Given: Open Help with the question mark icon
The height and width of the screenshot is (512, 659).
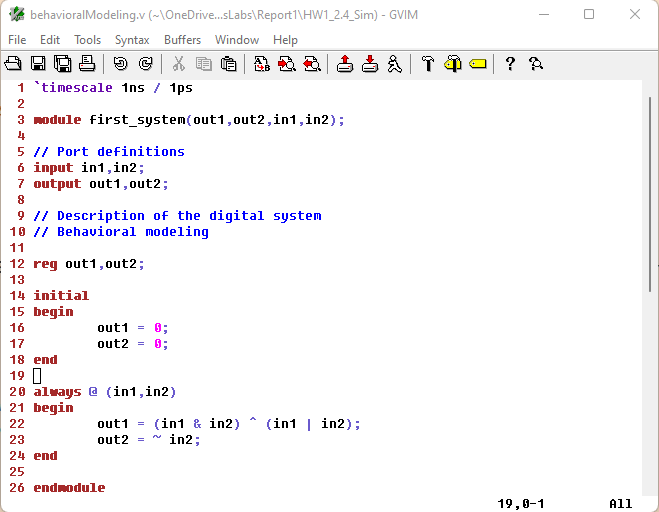Looking at the screenshot, I should pyautogui.click(x=510, y=64).
